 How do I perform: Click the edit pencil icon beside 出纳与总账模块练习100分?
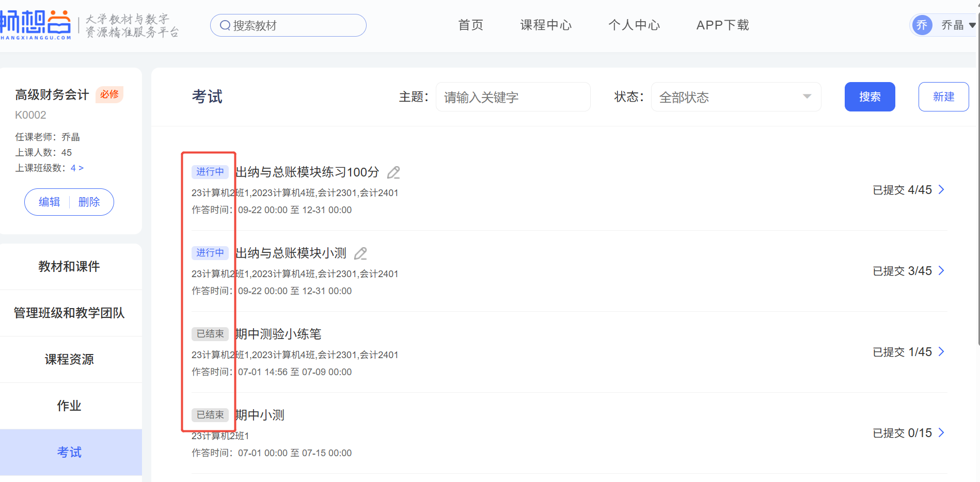(393, 172)
